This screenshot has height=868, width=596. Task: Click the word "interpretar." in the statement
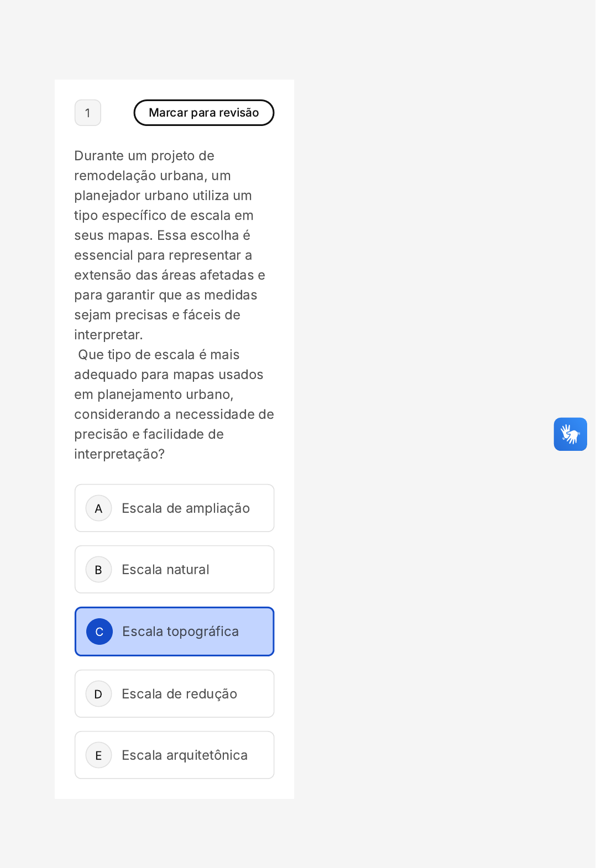[108, 335]
